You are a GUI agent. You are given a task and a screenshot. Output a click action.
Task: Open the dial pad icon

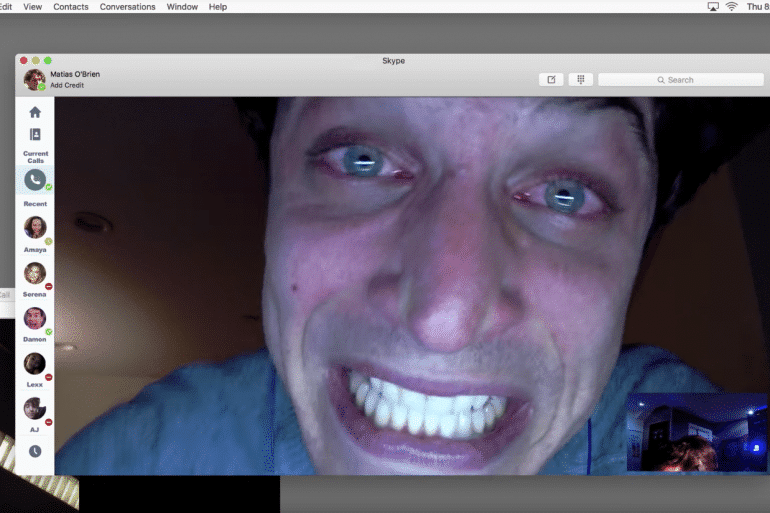coord(580,80)
